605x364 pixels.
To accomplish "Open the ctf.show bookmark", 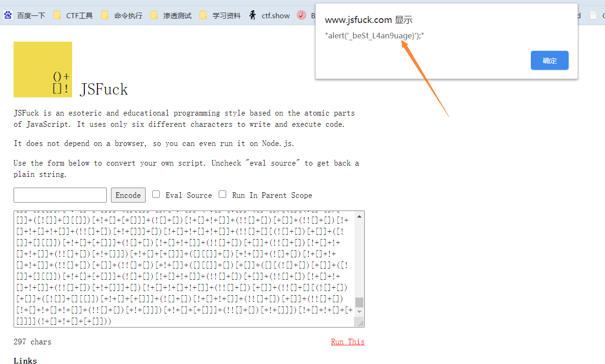I will pos(269,15).
